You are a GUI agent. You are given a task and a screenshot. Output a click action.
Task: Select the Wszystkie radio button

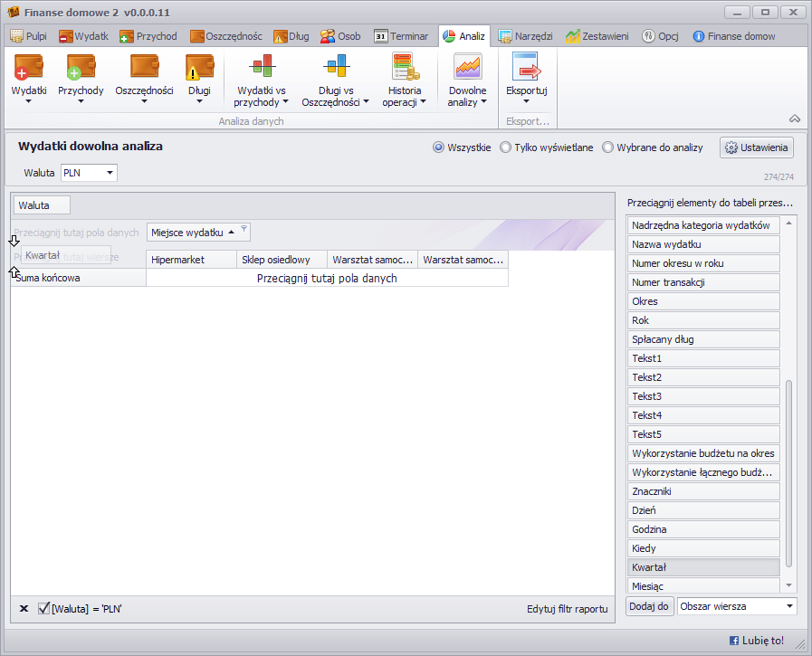click(438, 147)
